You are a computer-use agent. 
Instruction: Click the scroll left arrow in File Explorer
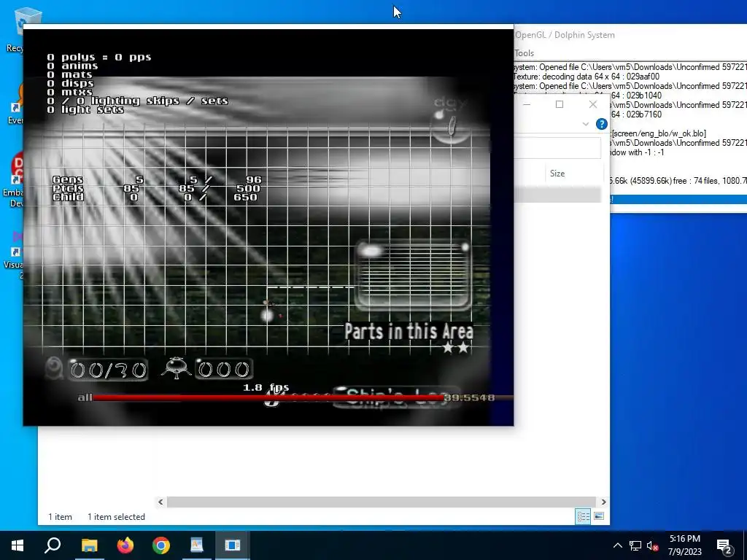pos(160,502)
